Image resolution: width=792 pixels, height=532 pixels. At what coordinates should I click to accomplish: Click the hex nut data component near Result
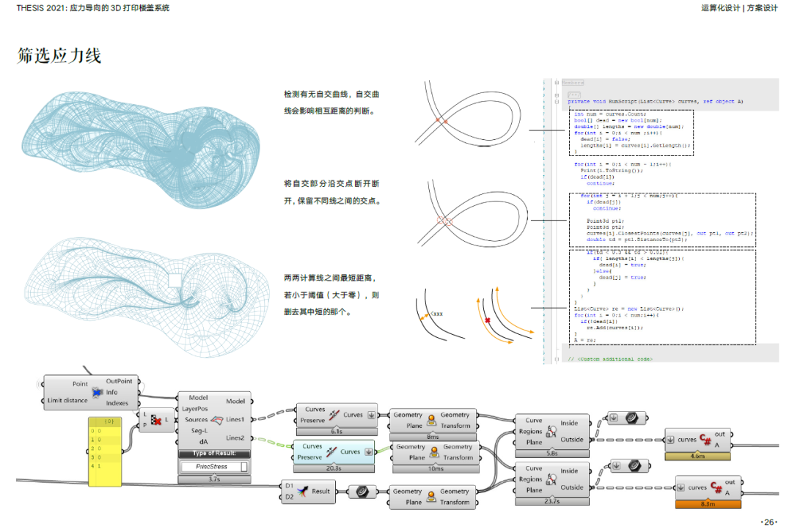pos(361,492)
